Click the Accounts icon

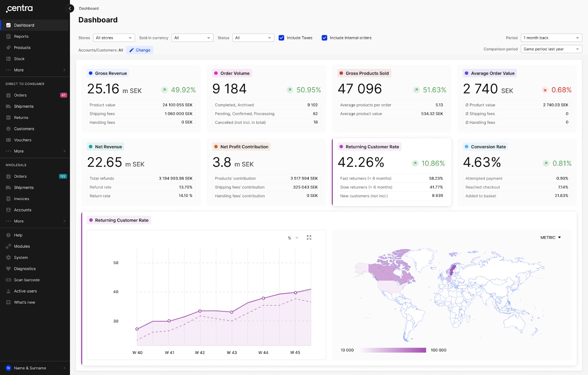[8, 210]
